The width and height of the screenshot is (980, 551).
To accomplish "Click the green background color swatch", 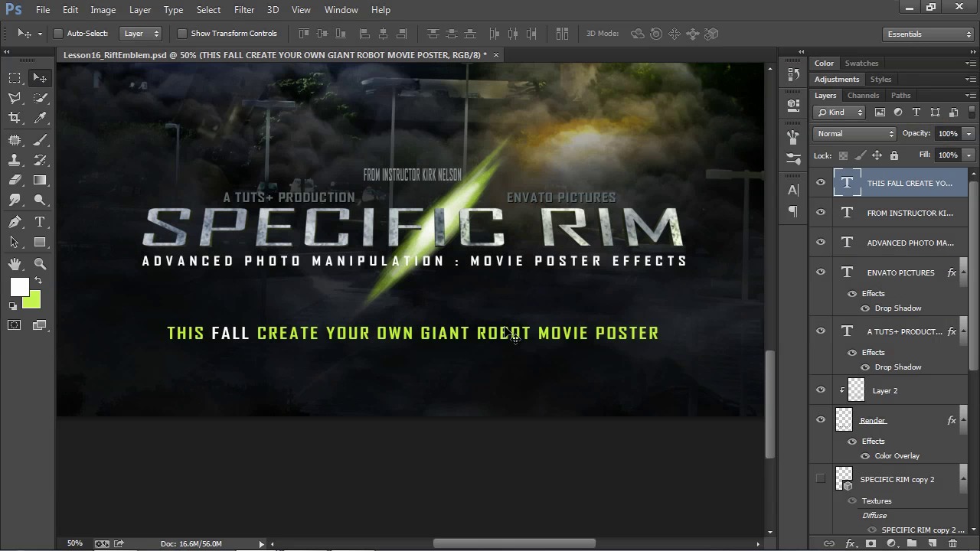I will pos(34,301).
